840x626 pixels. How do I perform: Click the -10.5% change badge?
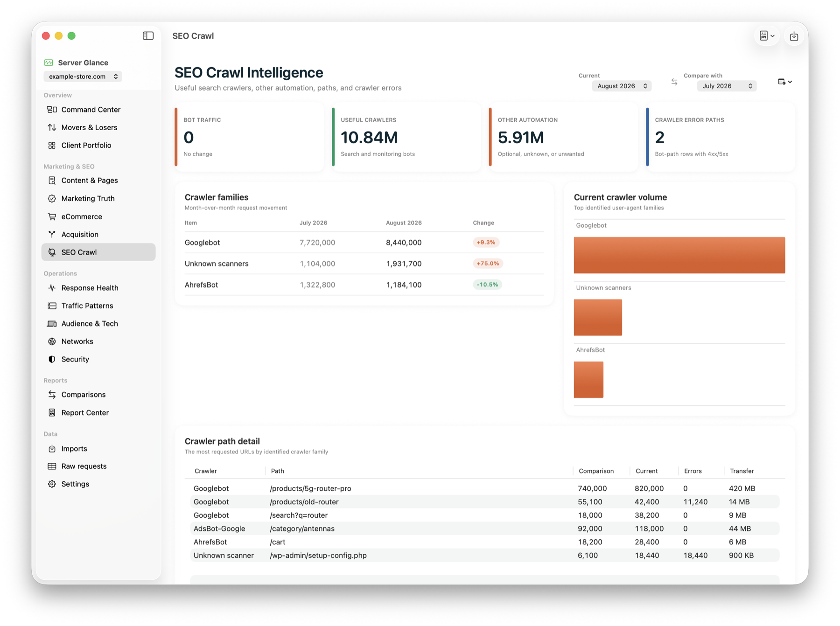point(487,285)
